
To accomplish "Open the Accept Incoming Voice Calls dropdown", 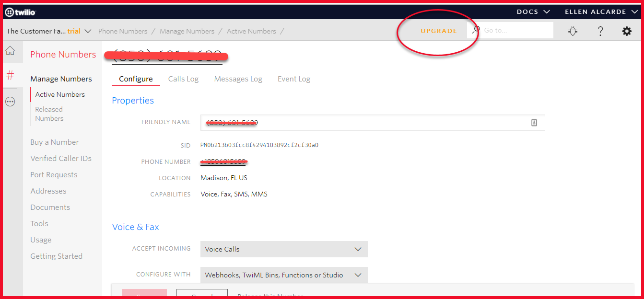I will [x=284, y=249].
